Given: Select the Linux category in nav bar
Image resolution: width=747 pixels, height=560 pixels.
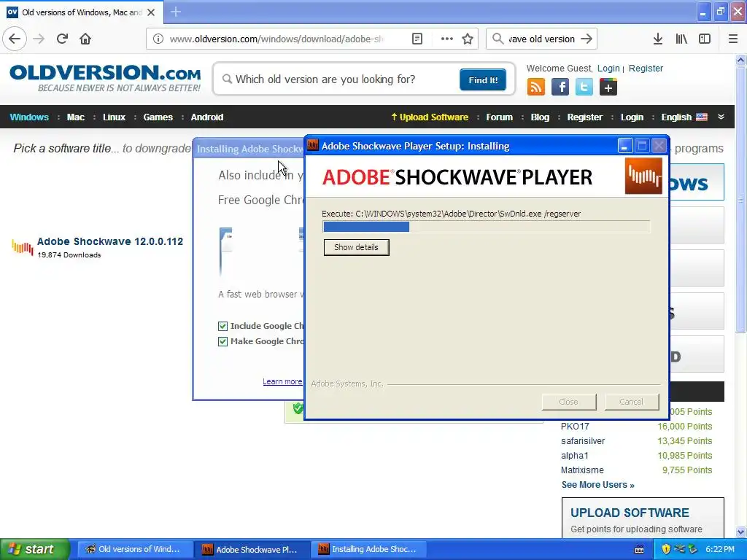Looking at the screenshot, I should [114, 117].
